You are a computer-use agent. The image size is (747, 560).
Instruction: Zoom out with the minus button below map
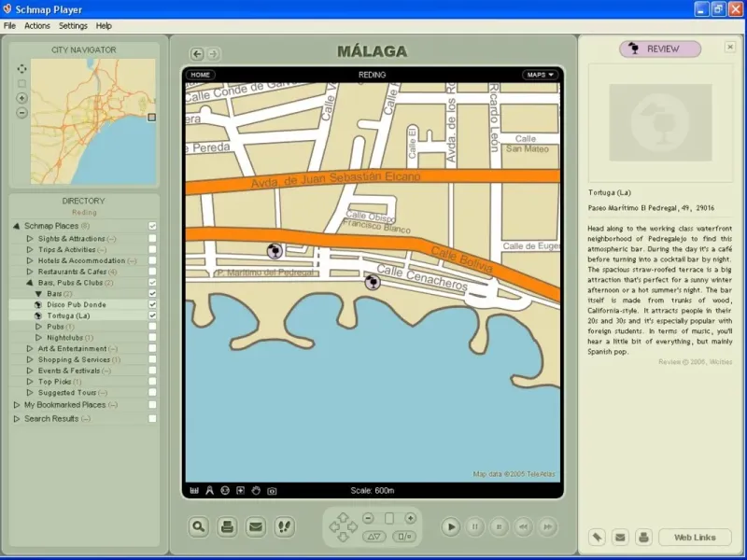368,518
